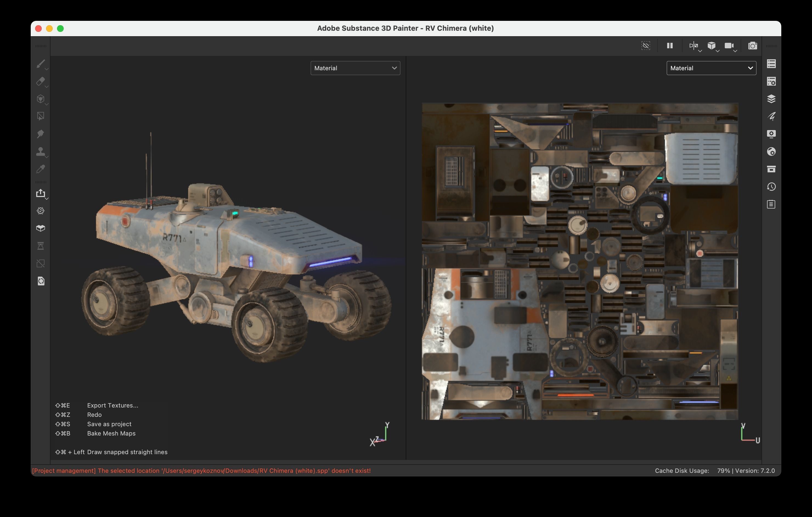Click the Save as project shortcut hint
The width and height of the screenshot is (812, 517).
(x=109, y=424)
